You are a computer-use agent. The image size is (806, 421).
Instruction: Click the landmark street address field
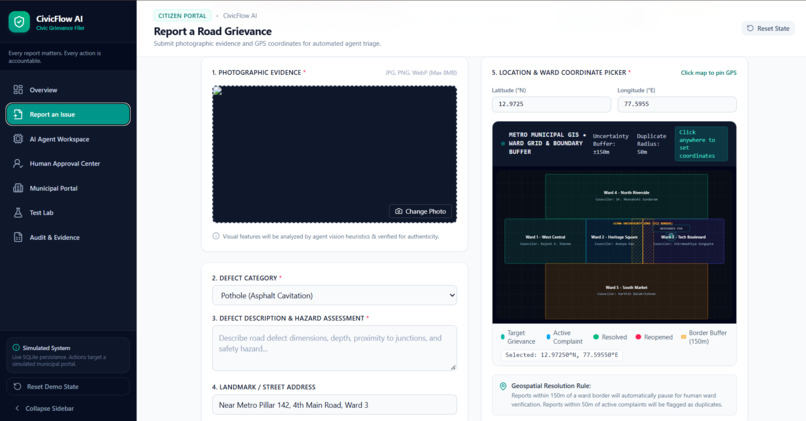point(335,405)
